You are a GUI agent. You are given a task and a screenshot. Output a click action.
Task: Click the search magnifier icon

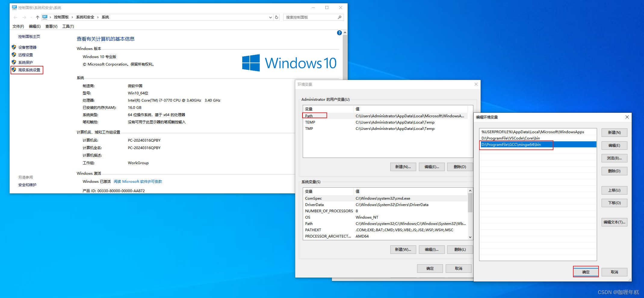(x=339, y=17)
